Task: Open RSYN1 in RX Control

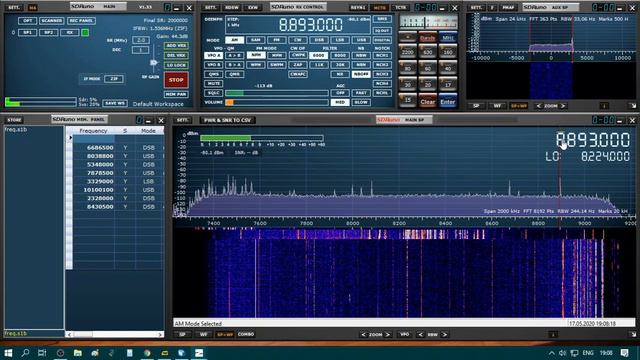Action: coord(358,7)
